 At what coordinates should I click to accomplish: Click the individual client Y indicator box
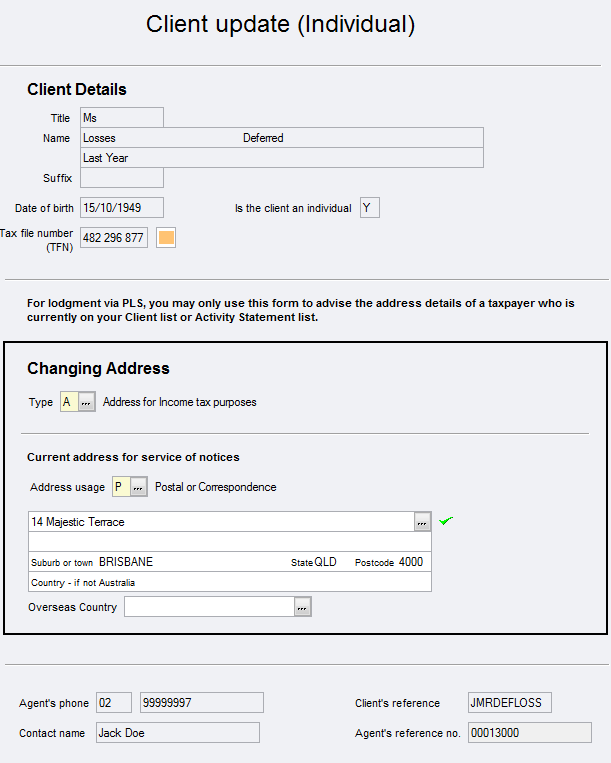click(x=369, y=208)
